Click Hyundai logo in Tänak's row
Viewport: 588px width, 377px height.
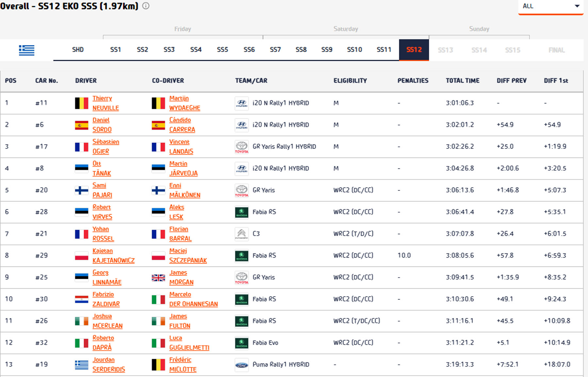(x=242, y=169)
